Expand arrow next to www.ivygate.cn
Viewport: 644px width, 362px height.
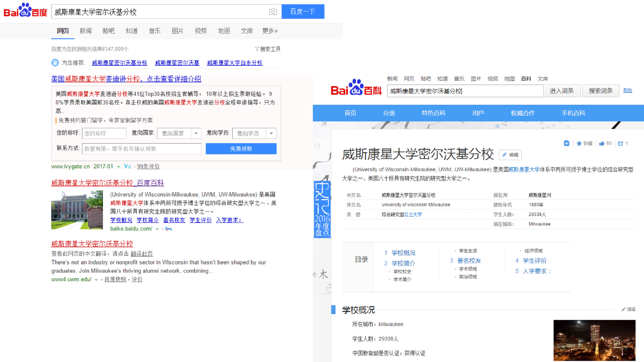118,167
